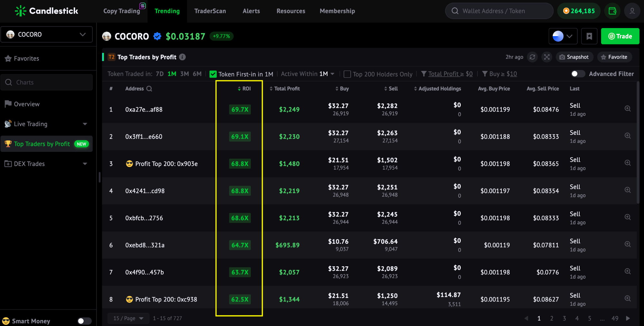Open Alerts tab
The width and height of the screenshot is (644, 326).
251,11
